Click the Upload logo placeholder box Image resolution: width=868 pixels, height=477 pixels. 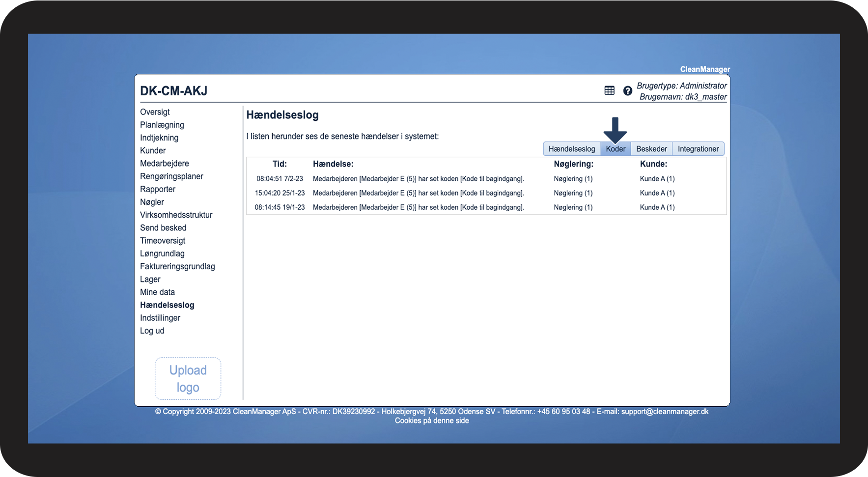(x=188, y=379)
